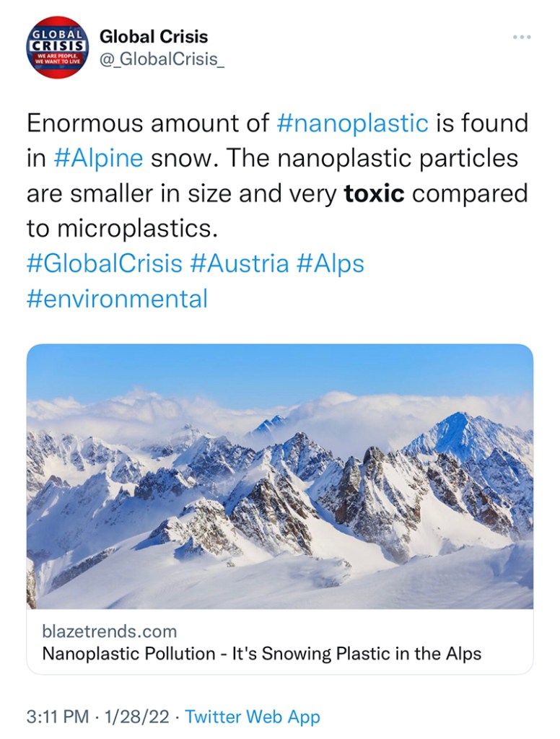Open the Nanoplastic Pollution article title
The height and width of the screenshot is (739, 560).
point(261,655)
